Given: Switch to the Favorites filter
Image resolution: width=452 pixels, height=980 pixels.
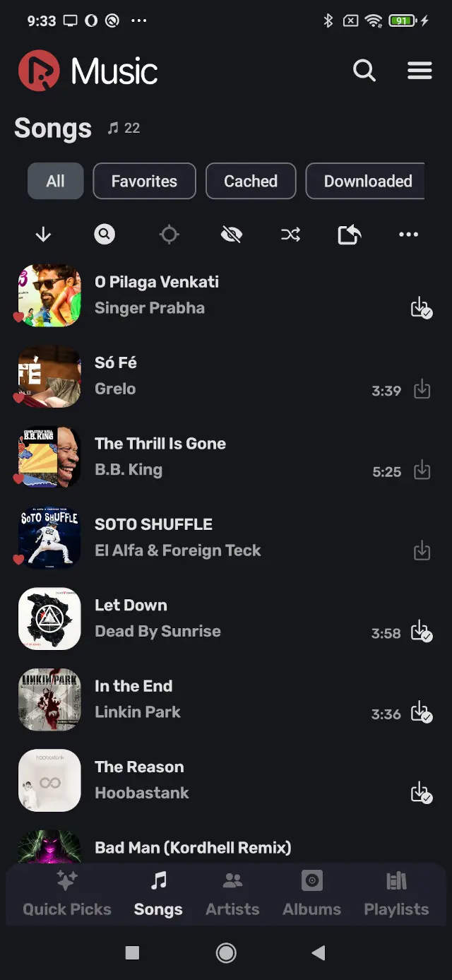Looking at the screenshot, I should tap(144, 181).
